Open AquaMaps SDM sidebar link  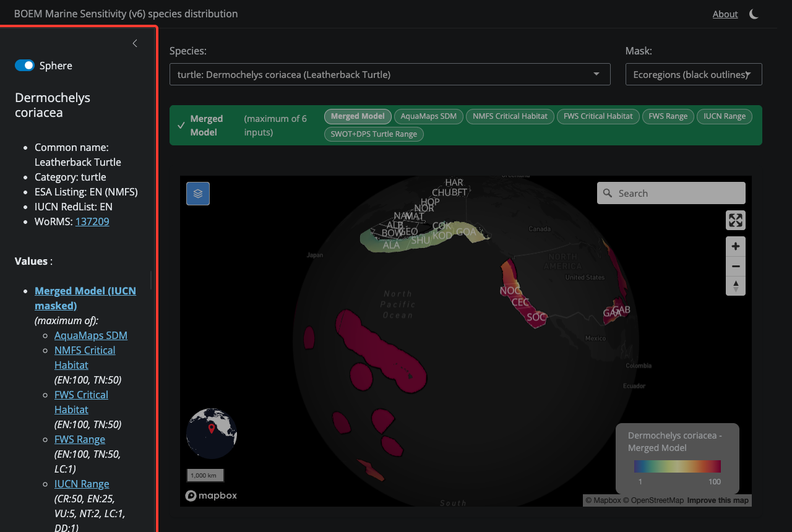[x=91, y=335]
